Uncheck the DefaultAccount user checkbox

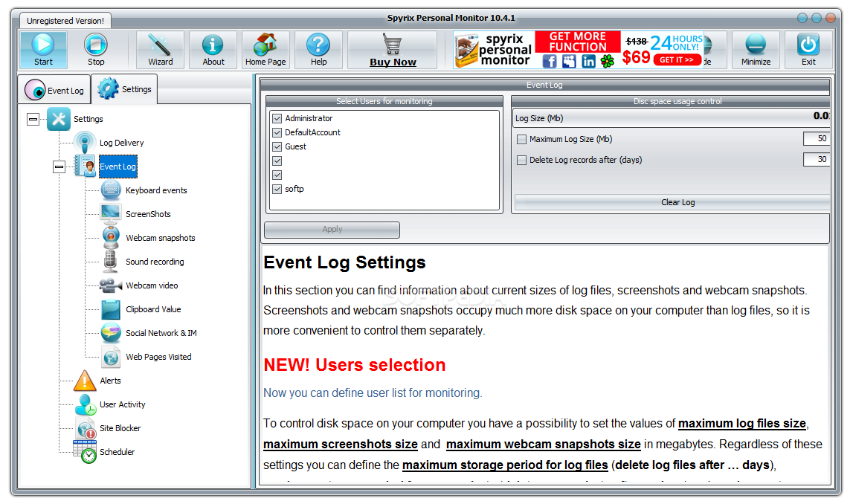(277, 132)
